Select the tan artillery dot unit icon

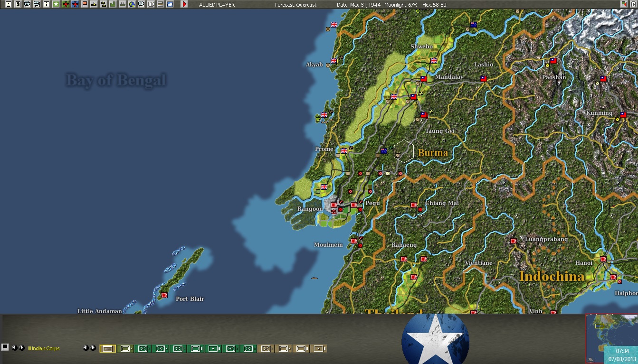tap(319, 349)
